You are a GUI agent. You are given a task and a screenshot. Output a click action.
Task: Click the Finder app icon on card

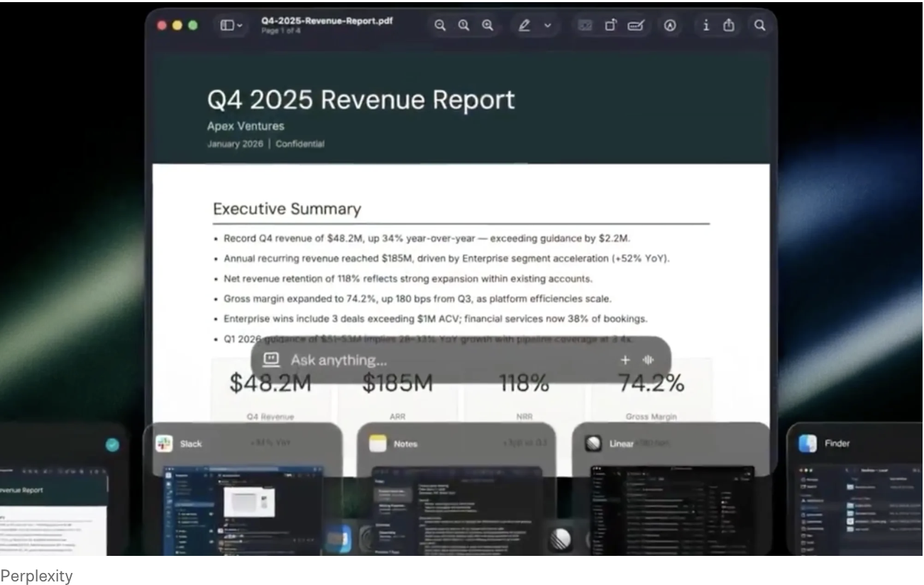point(808,444)
